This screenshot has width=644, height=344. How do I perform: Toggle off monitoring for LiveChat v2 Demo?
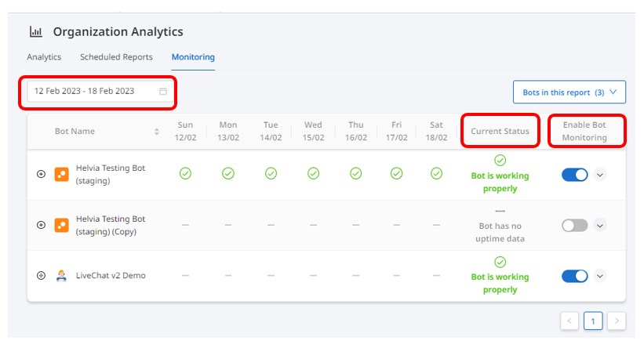575,276
